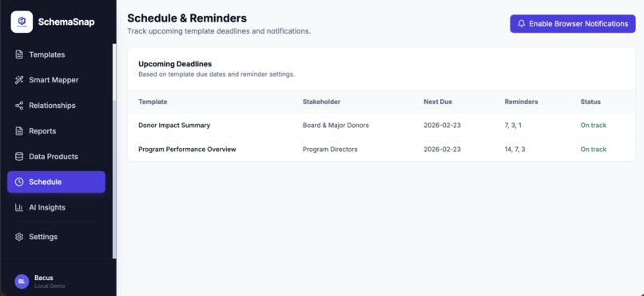This screenshot has height=296, width=644.
Task: Click the BL user avatar
Action: coord(22,282)
